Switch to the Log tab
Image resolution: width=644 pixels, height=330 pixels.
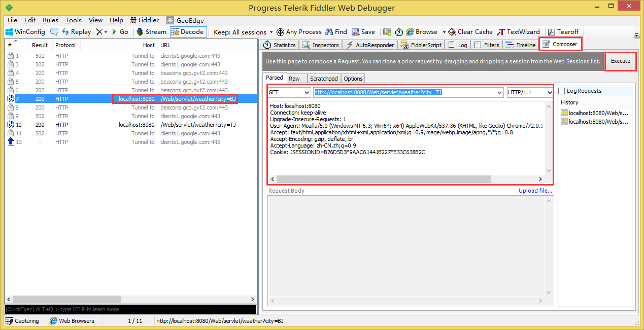(458, 45)
